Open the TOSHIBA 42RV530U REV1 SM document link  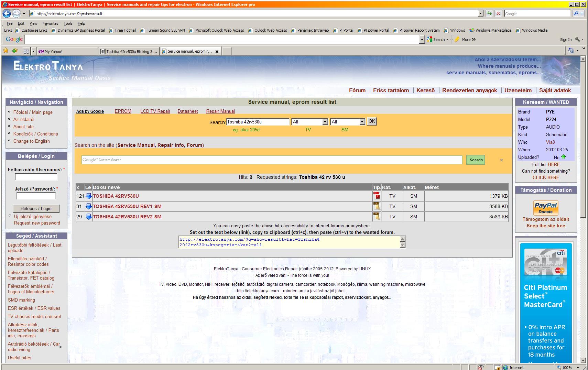pos(127,206)
